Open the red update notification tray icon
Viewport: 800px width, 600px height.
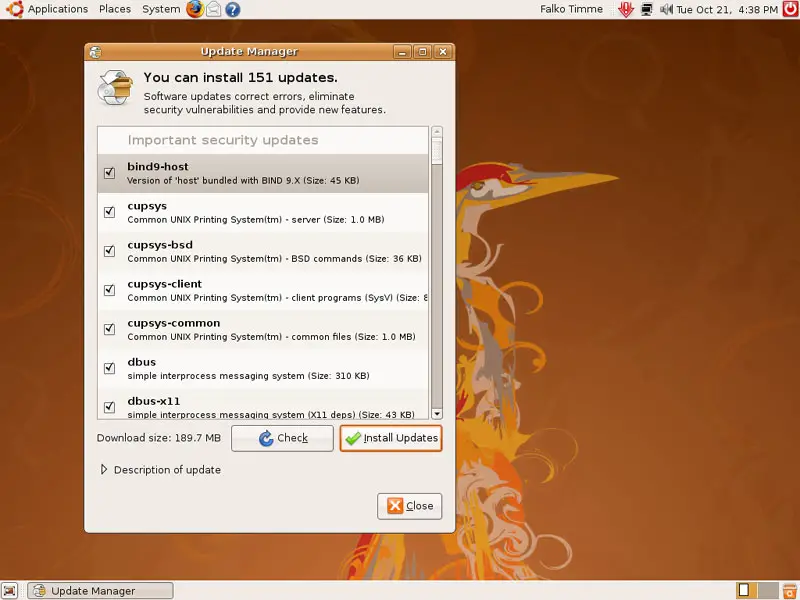tap(626, 9)
